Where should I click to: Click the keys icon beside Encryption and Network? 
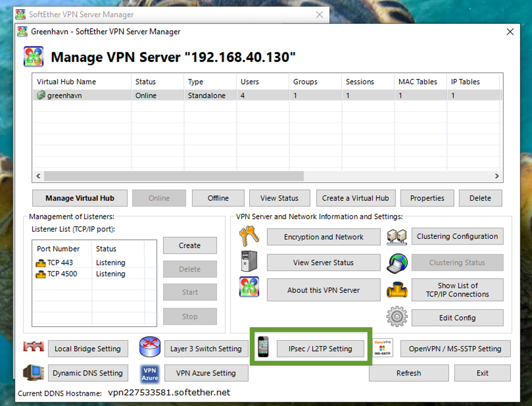[249, 236]
